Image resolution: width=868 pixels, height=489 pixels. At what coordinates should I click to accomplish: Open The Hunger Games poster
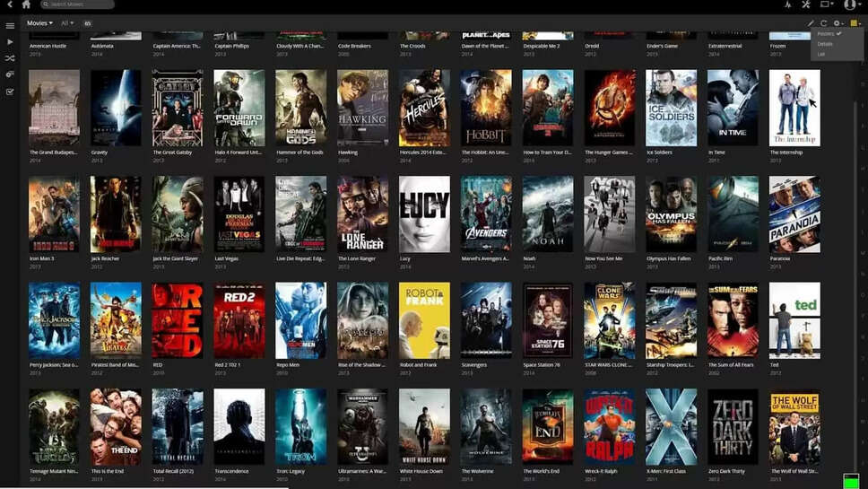610,108
